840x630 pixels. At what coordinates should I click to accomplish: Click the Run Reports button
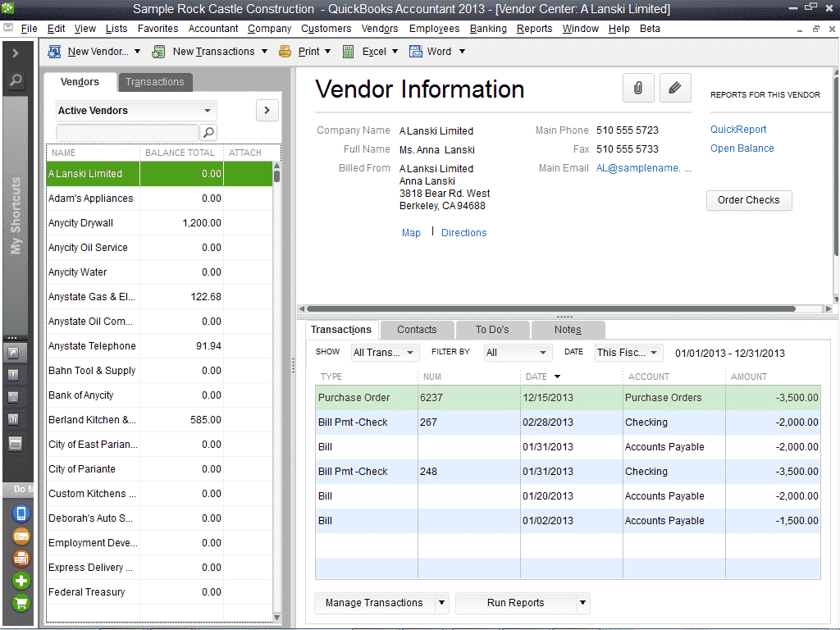point(515,603)
